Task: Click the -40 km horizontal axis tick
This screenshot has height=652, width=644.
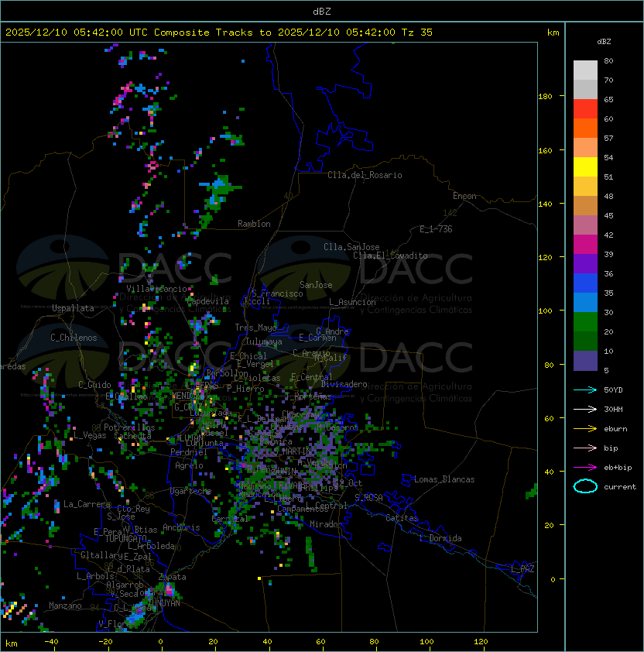Action: pyautogui.click(x=51, y=642)
